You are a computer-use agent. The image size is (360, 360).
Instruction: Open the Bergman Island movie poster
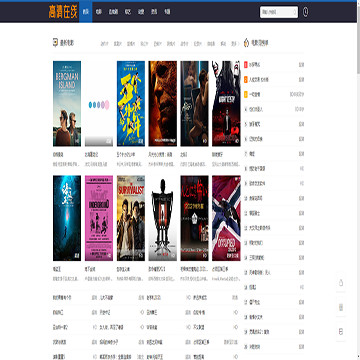[x=67, y=103]
